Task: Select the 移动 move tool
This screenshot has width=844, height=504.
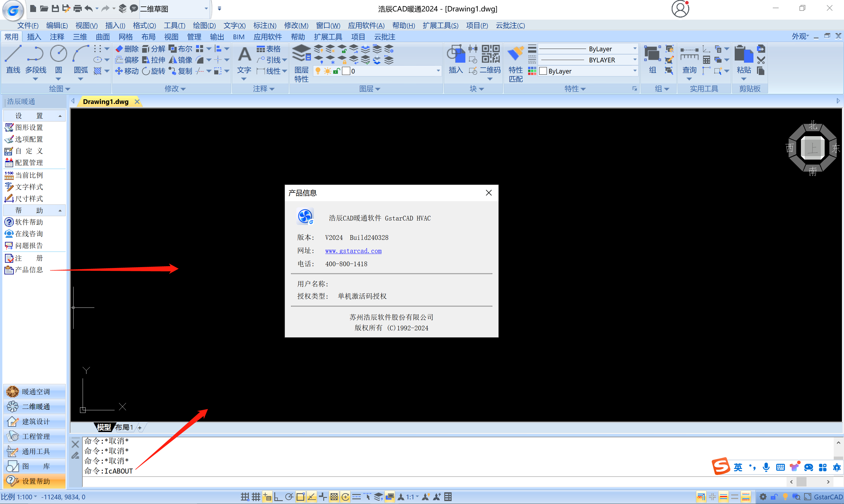Action: (127, 71)
